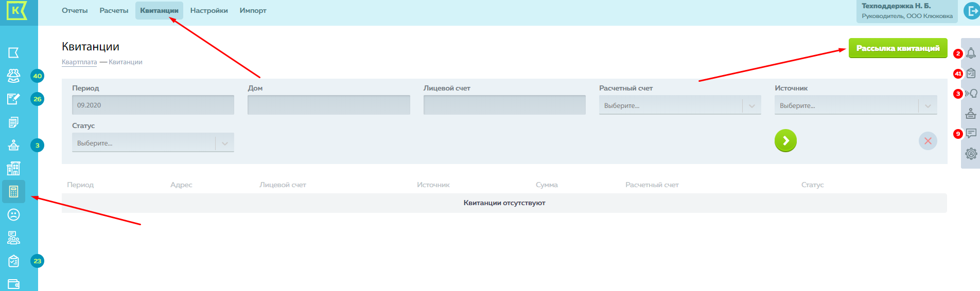This screenshot has height=291, width=980.
Task: Click the voice calls icon on right panel
Action: [x=971, y=94]
